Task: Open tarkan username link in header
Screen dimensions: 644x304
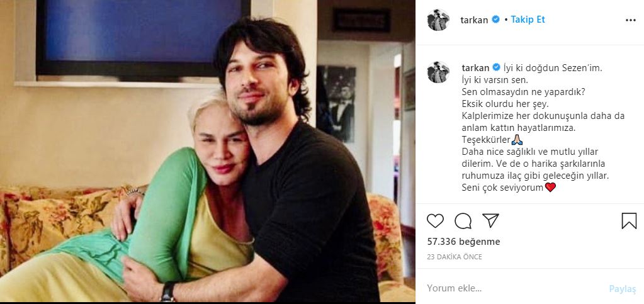Action: 475,20
